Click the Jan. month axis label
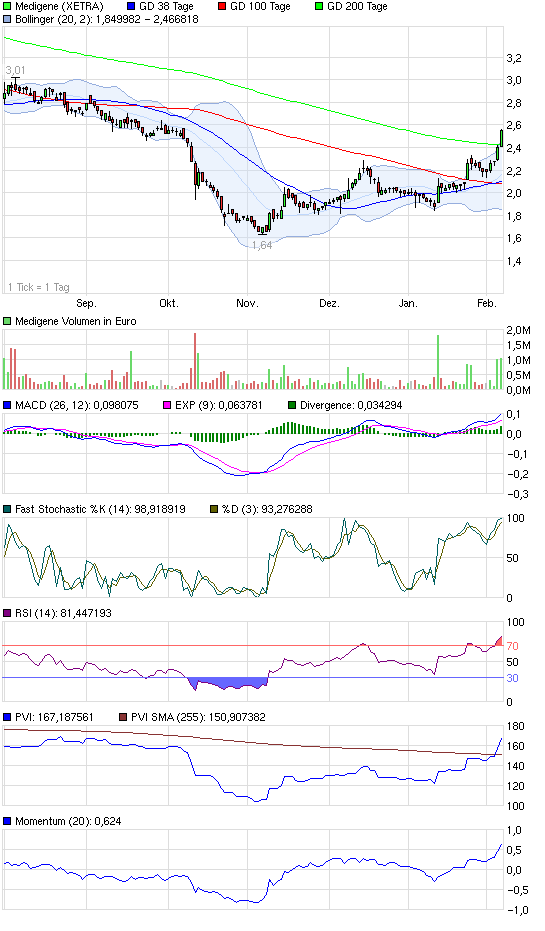This screenshot has height=931, width=545. point(408,303)
